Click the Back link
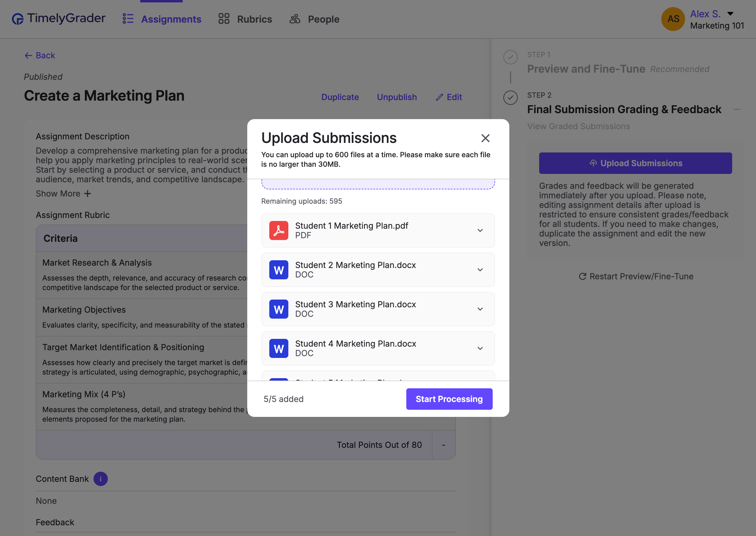756x536 pixels. [40, 55]
